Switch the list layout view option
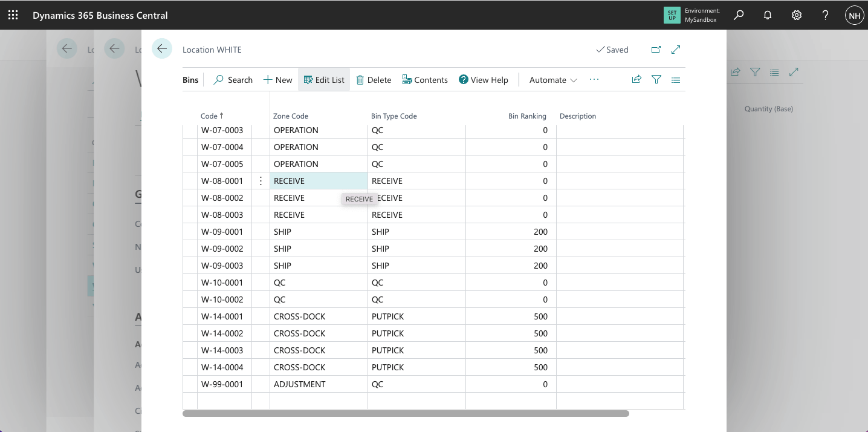Image resolution: width=868 pixels, height=432 pixels. pyautogui.click(x=676, y=79)
